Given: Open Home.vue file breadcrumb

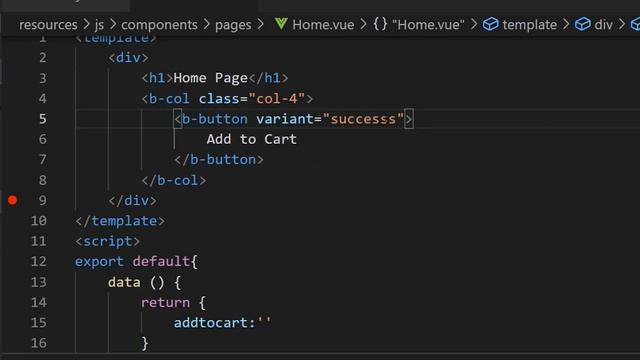Looking at the screenshot, I should [323, 25].
